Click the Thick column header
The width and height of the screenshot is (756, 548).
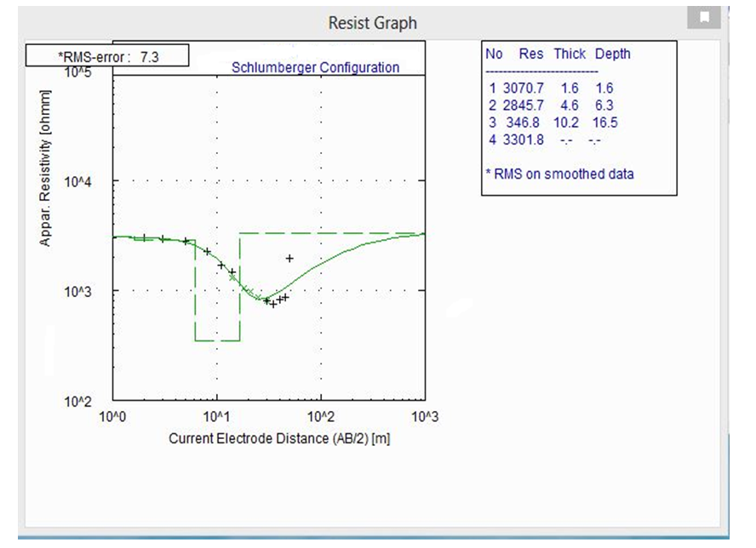point(570,54)
